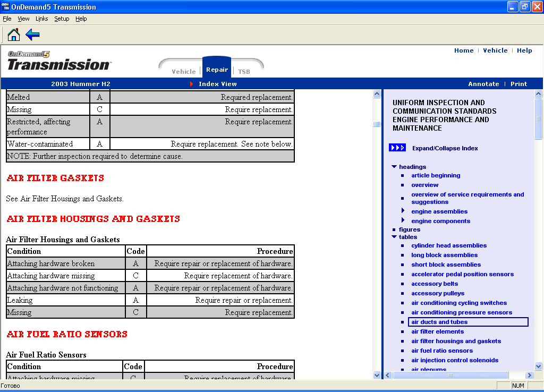Viewport: 544px width, 392px height.
Task: Open the Links menu
Action: [41, 19]
